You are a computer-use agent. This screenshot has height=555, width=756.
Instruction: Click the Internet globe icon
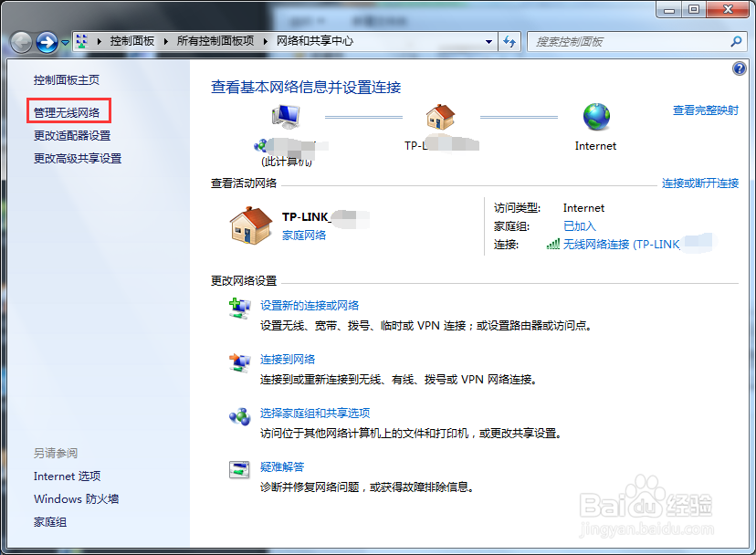pos(596,117)
